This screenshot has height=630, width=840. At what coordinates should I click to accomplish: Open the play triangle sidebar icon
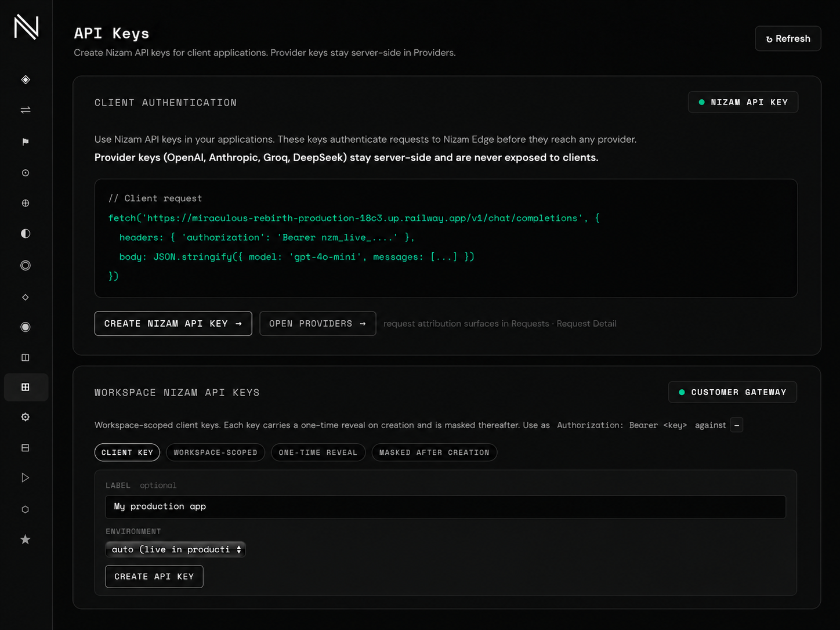pyautogui.click(x=26, y=477)
